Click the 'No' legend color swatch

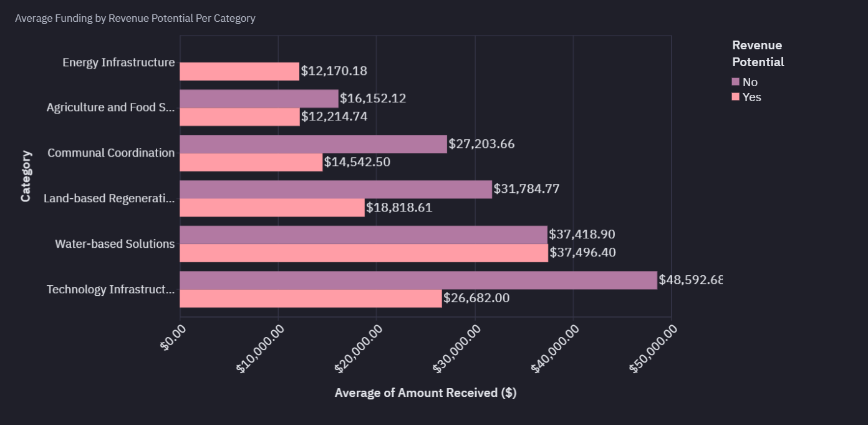[x=735, y=82]
